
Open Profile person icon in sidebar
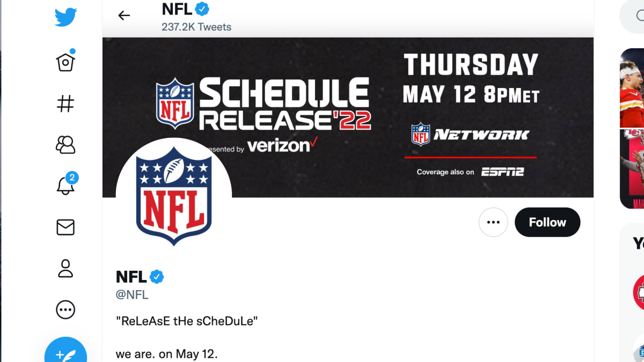65,268
